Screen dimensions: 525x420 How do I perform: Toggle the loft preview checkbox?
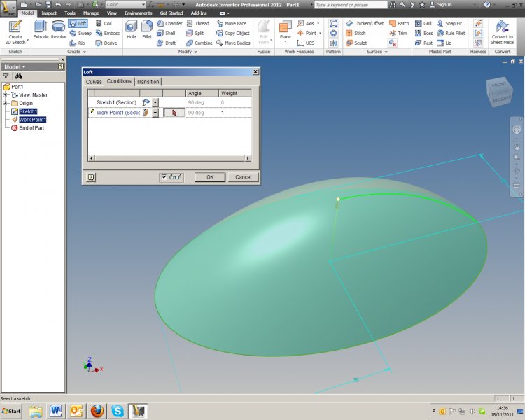click(x=164, y=177)
